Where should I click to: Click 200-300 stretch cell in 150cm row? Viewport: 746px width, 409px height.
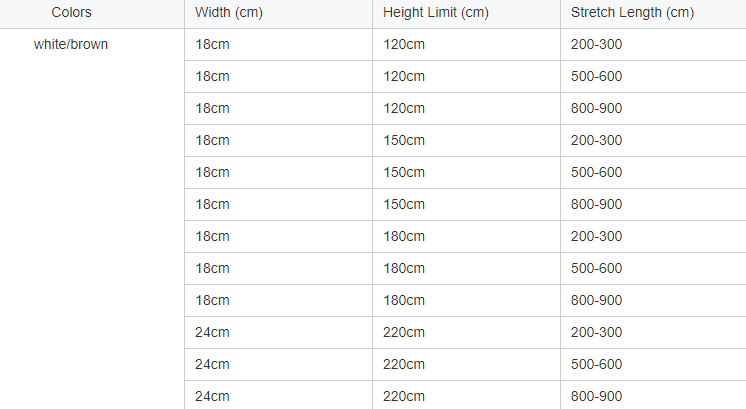596,140
